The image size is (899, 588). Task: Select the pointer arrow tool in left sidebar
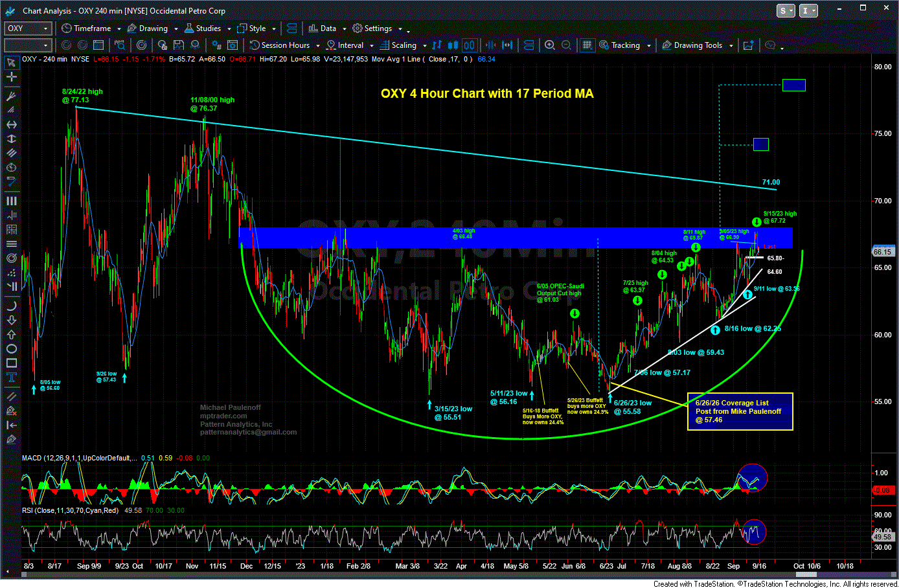[x=11, y=63]
